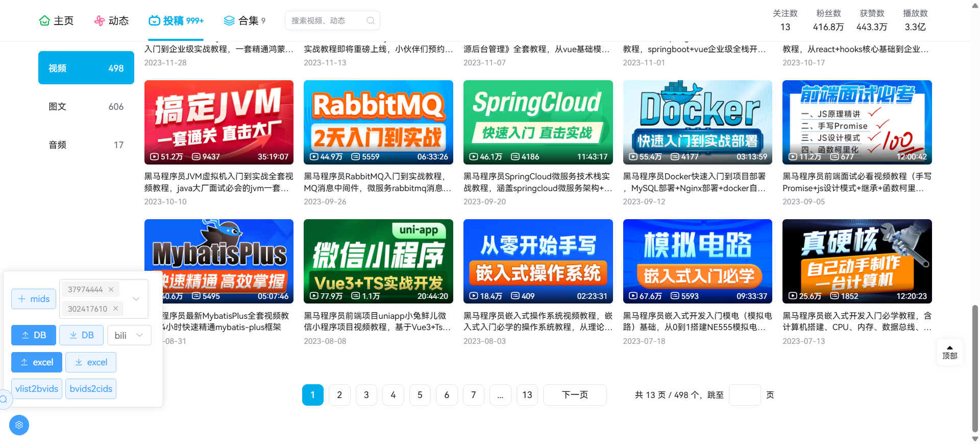Click current page 1 button
This screenshot has height=444, width=980.
(x=313, y=395)
